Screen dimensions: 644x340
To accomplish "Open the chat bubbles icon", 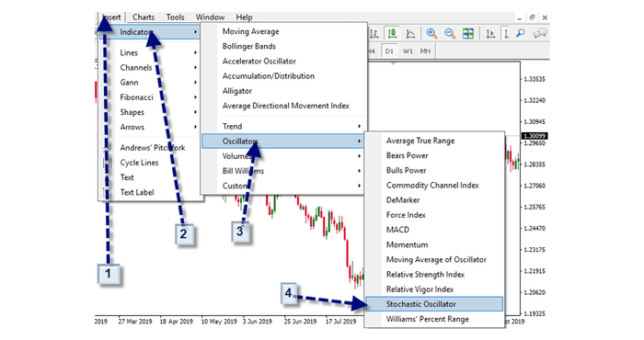I will point(540,34).
